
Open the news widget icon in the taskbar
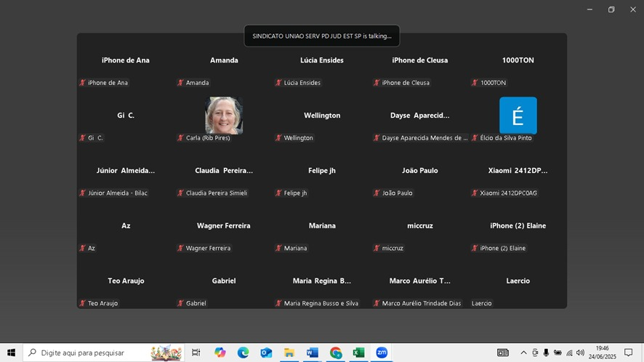point(503,353)
